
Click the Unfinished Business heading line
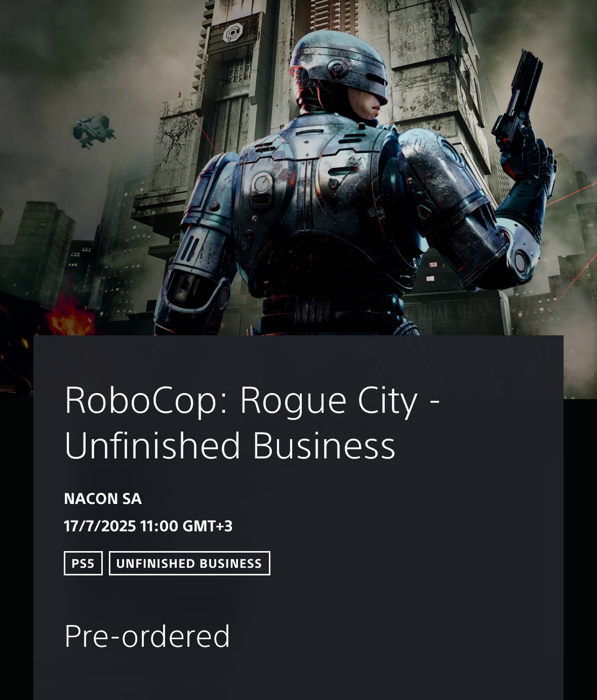coord(230,445)
